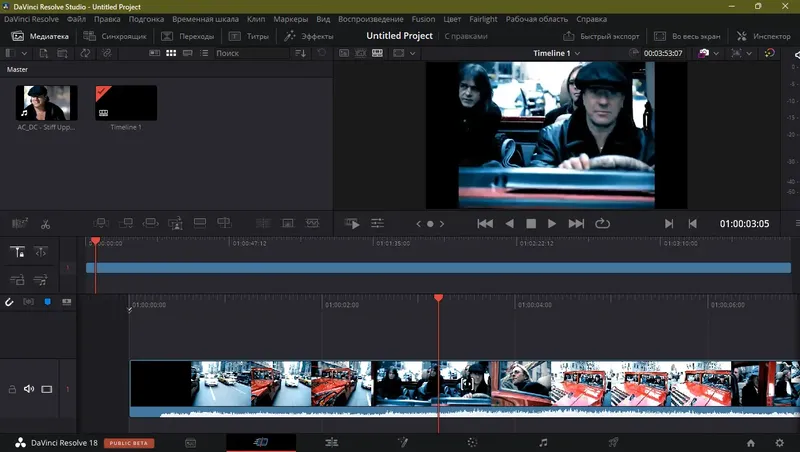Viewport: 800px width, 452px height.
Task: Start forward playback
Action: tap(552, 223)
